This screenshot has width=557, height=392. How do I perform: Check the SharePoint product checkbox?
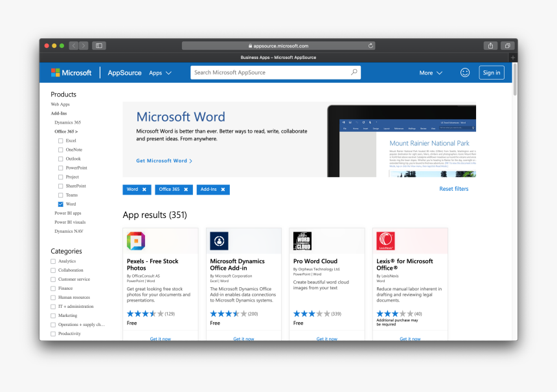[61, 186]
